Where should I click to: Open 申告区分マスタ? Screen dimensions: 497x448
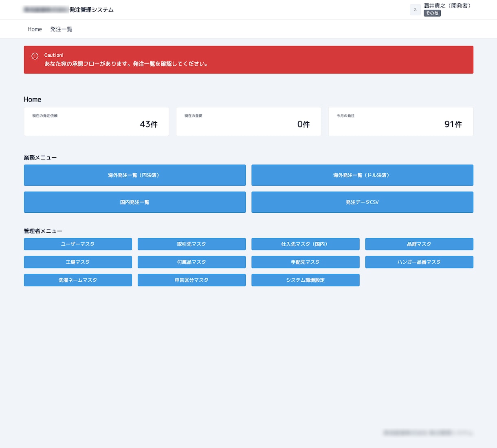(191, 280)
